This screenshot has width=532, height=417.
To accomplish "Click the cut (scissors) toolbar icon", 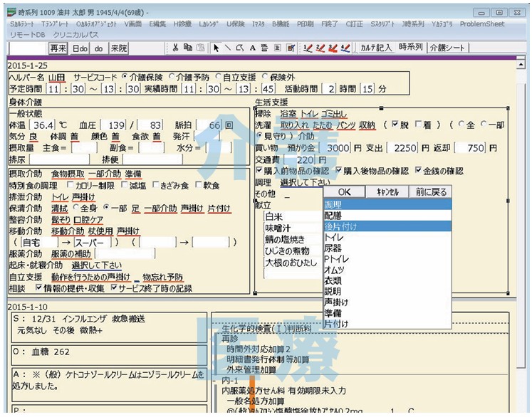I will pos(176,48).
